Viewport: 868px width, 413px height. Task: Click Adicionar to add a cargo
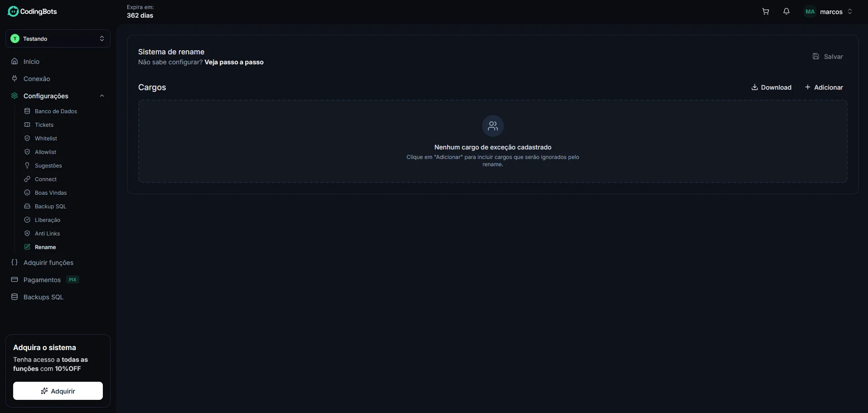pos(824,87)
